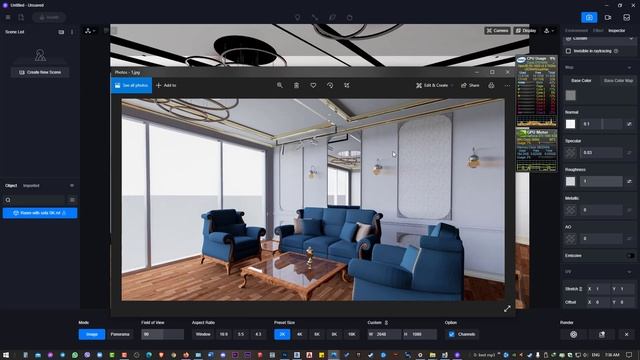Select the Imported tab in left panel
Image resolution: width=640 pixels, height=360 pixels.
31,186
